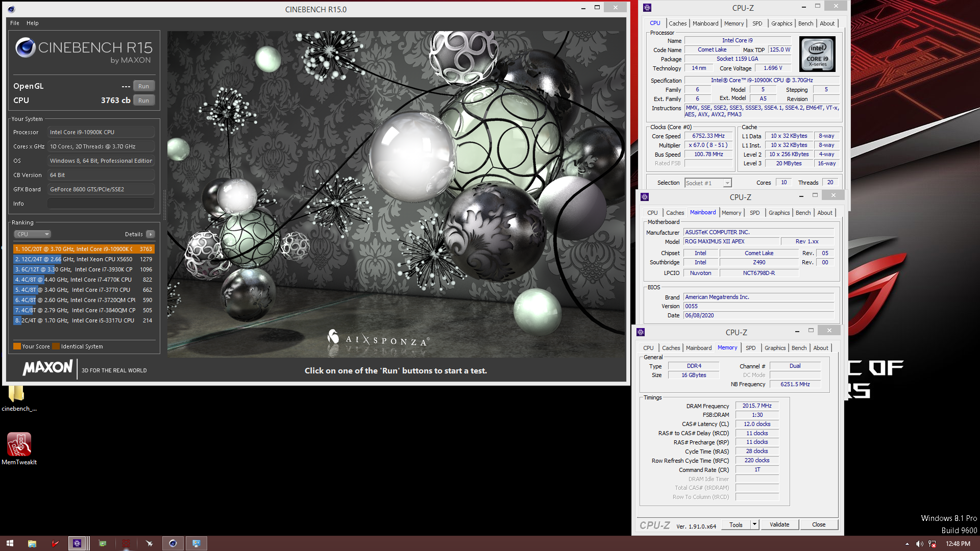This screenshot has height=551, width=980.
Task: Open the Socket #1 selection dropdown
Action: click(x=708, y=183)
